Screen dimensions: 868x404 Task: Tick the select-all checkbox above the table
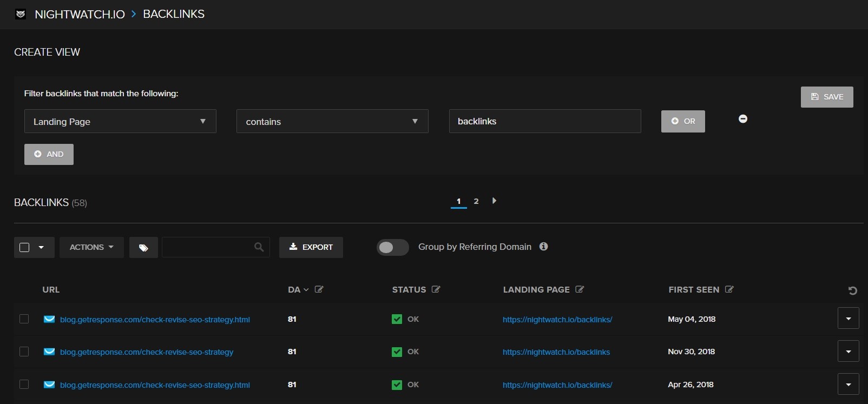click(x=24, y=247)
